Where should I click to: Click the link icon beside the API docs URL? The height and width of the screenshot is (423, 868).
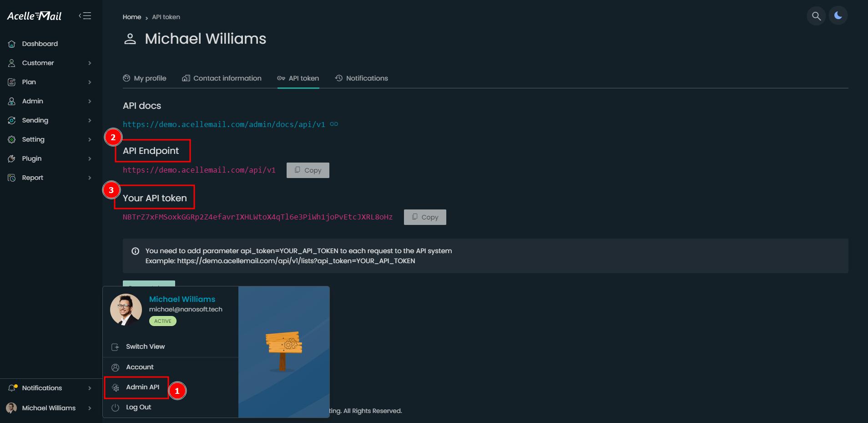point(334,124)
